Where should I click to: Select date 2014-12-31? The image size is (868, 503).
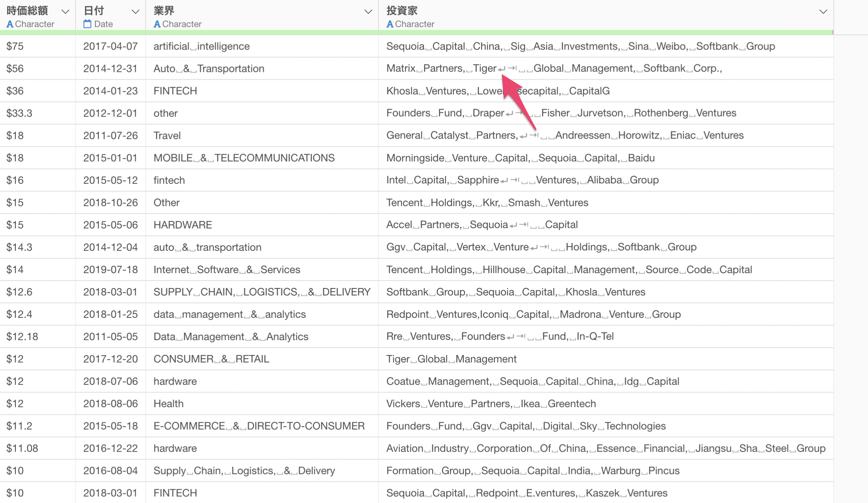110,69
